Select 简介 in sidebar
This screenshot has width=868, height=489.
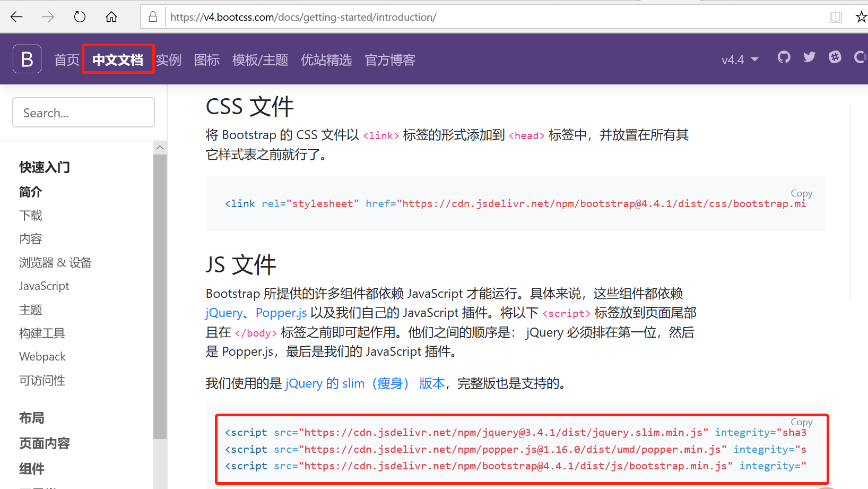tap(31, 192)
